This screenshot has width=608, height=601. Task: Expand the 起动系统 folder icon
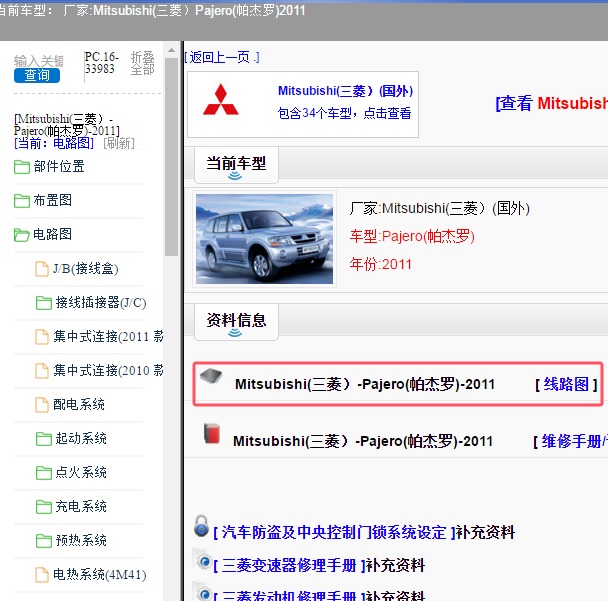(43, 439)
